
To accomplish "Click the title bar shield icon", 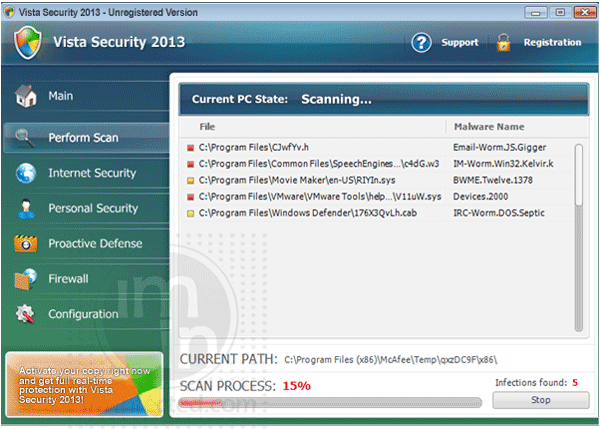I will click(9, 12).
